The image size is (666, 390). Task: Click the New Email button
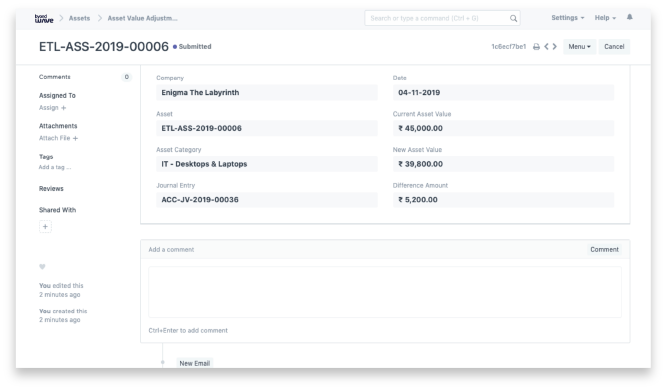click(195, 363)
